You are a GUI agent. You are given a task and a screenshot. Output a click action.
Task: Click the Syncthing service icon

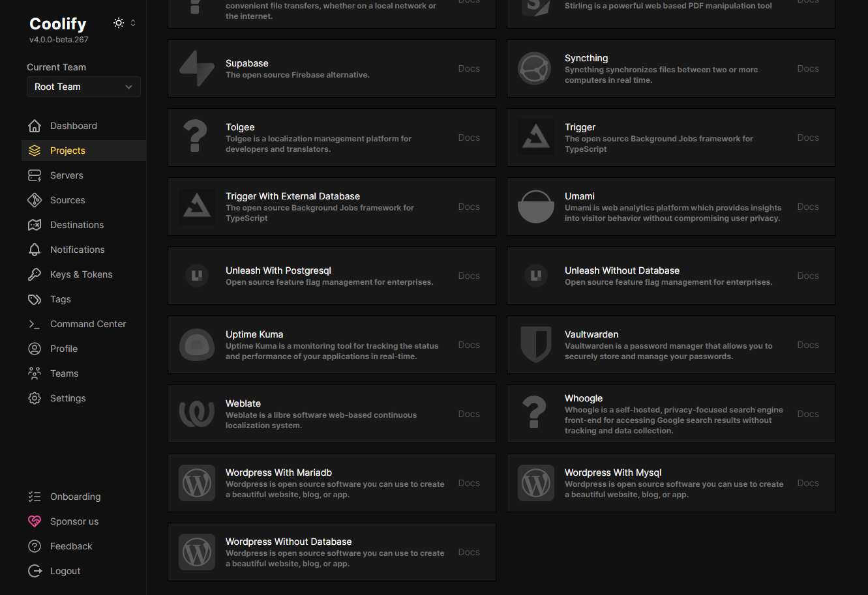pos(535,68)
